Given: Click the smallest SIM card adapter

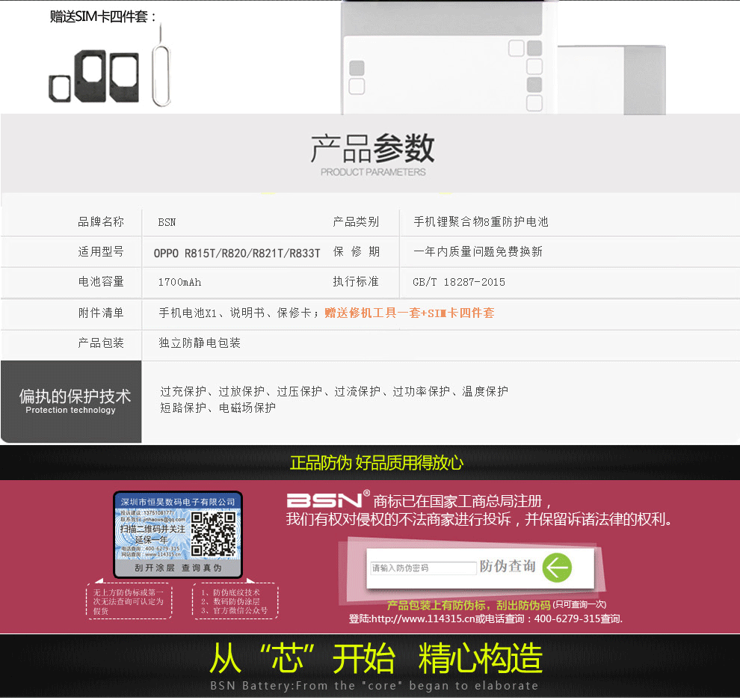Looking at the screenshot, I should tap(59, 87).
